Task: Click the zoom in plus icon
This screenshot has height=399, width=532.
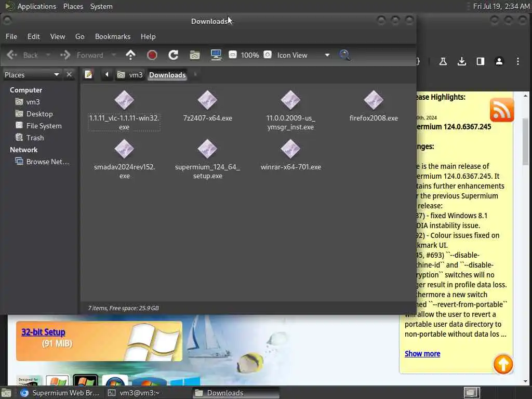Action: click(x=268, y=55)
